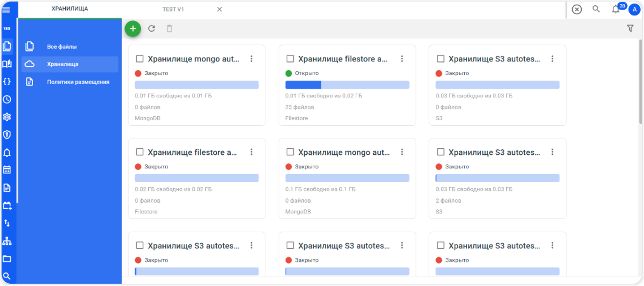This screenshot has height=286, width=644.
Task: Click the green add storage plus button
Action: click(x=132, y=29)
